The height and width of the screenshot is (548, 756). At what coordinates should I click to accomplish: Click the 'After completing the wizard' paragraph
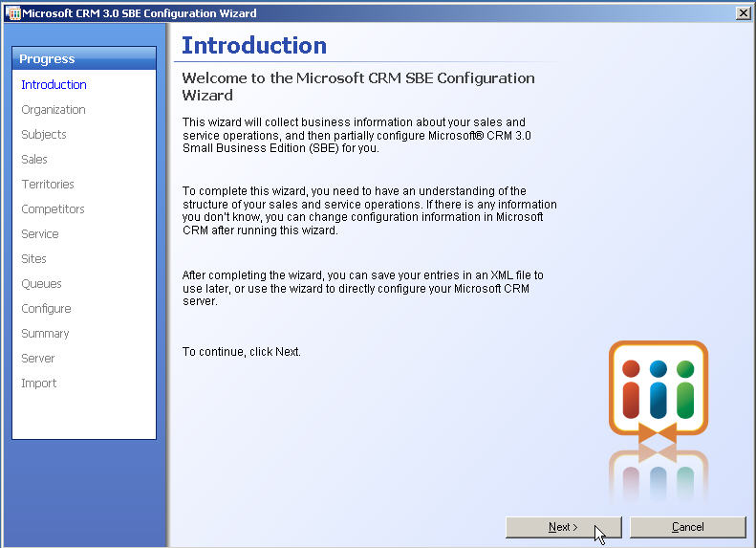(362, 289)
